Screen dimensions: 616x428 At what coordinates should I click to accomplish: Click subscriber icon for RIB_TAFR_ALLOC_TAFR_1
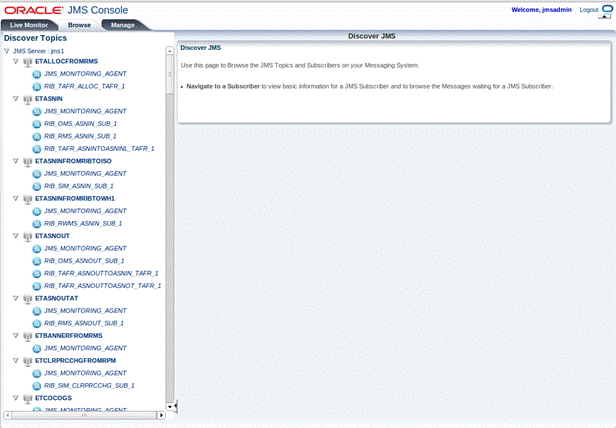pos(37,86)
